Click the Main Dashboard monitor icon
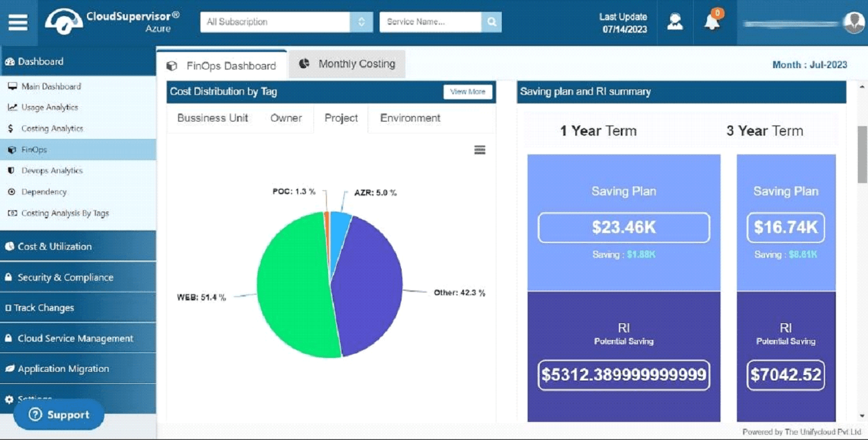Image resolution: width=868 pixels, height=440 pixels. pos(12,86)
